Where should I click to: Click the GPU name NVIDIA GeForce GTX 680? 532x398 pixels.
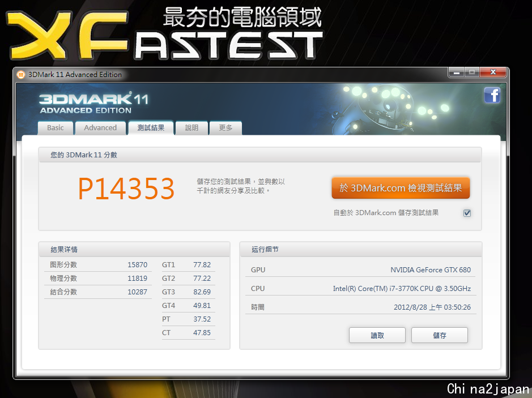pos(431,270)
